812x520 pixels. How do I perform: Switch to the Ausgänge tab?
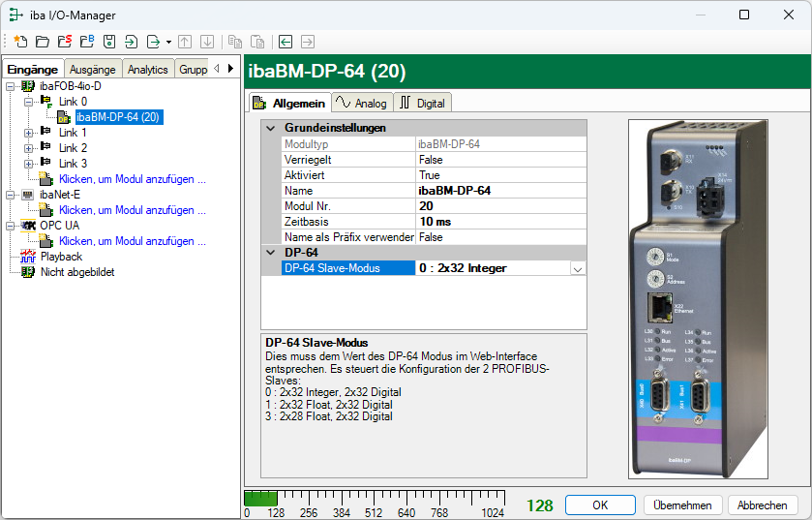pyautogui.click(x=93, y=69)
